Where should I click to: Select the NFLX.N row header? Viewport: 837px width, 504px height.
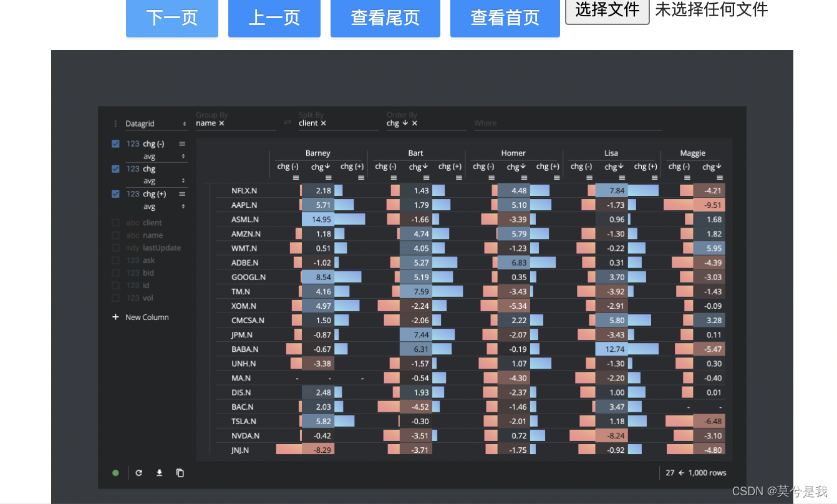coord(244,191)
